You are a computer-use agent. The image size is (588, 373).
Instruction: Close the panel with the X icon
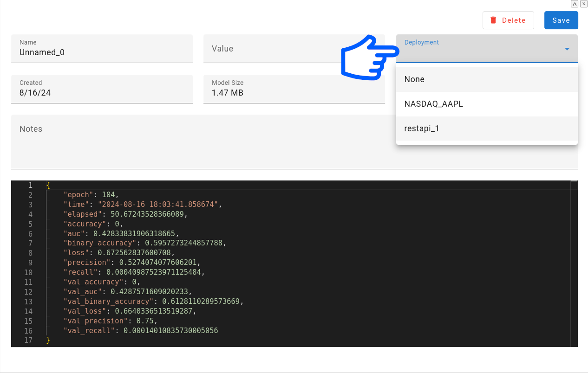coord(584,4)
